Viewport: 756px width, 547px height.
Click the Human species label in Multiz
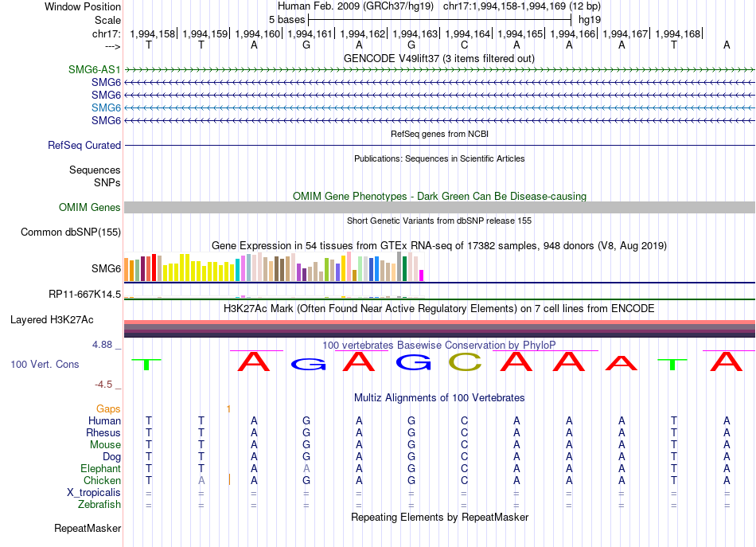(104, 420)
